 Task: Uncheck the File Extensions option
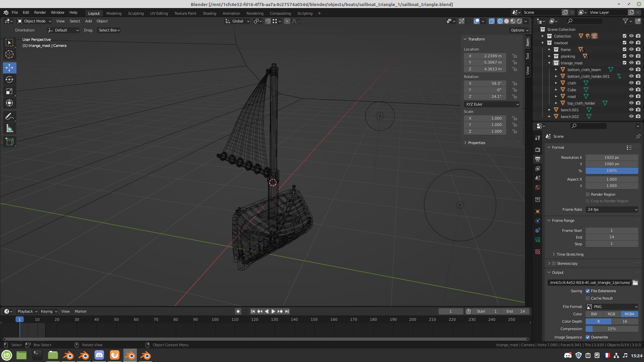588,291
